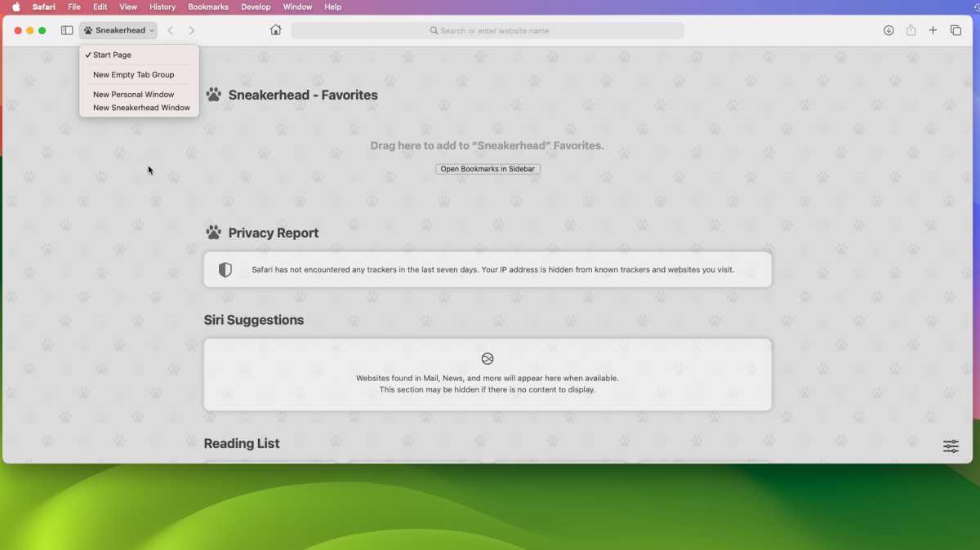Open the Window menu
The width and height of the screenshot is (980, 550).
pos(297,7)
